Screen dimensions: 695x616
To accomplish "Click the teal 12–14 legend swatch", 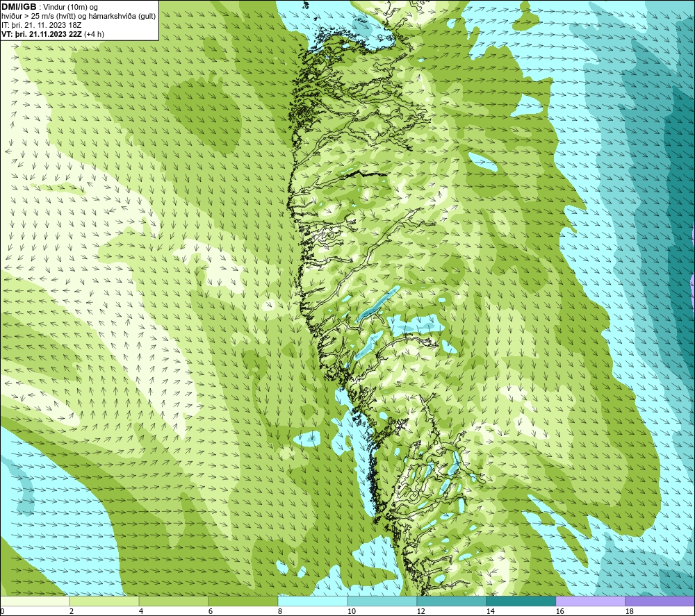I will coord(451,601).
